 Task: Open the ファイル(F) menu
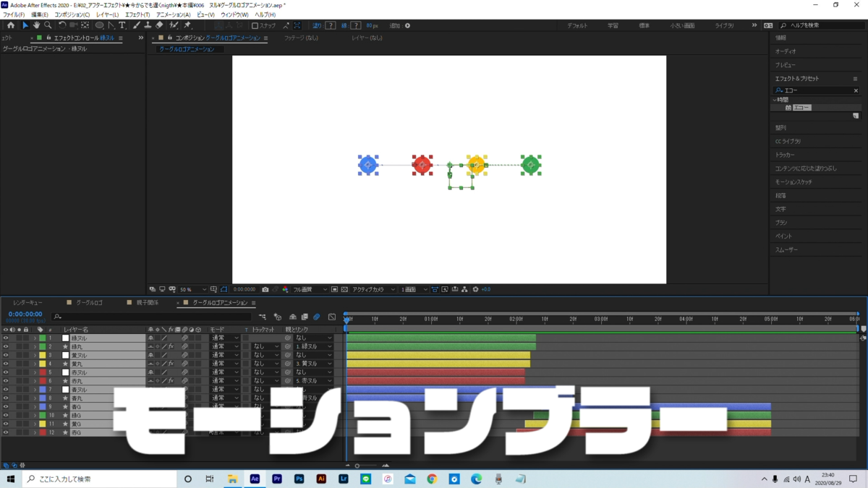coord(14,14)
